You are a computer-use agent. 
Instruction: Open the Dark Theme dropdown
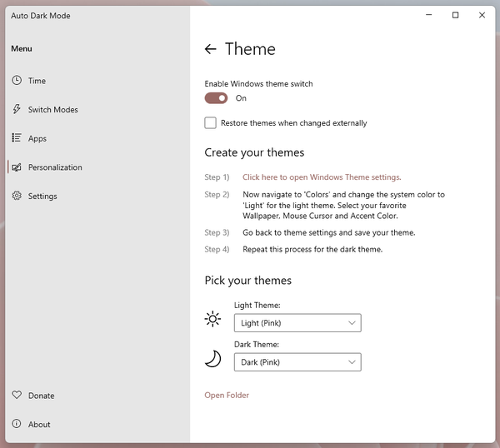pyautogui.click(x=297, y=362)
